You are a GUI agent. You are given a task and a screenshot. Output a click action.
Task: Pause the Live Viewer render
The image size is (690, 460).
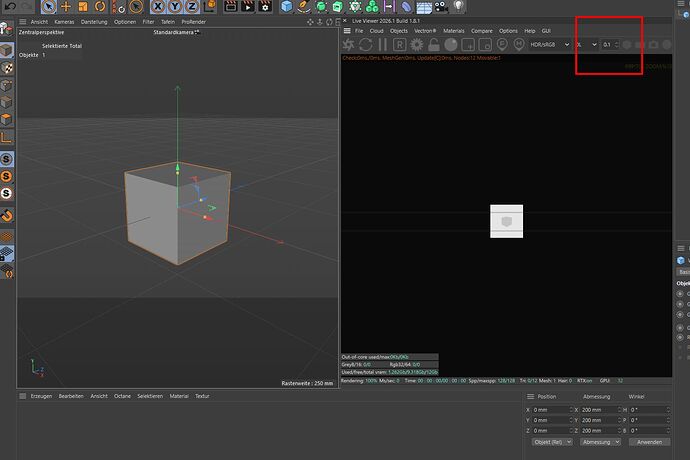pos(382,44)
